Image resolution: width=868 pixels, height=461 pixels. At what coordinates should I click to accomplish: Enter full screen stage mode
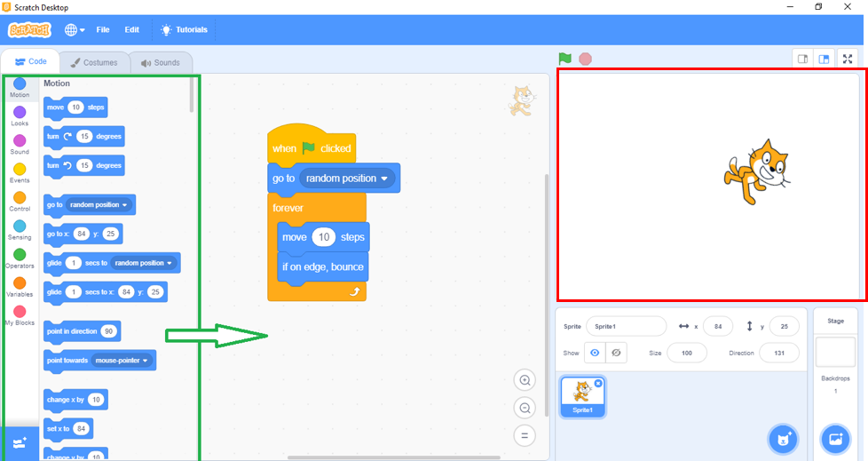[848, 59]
